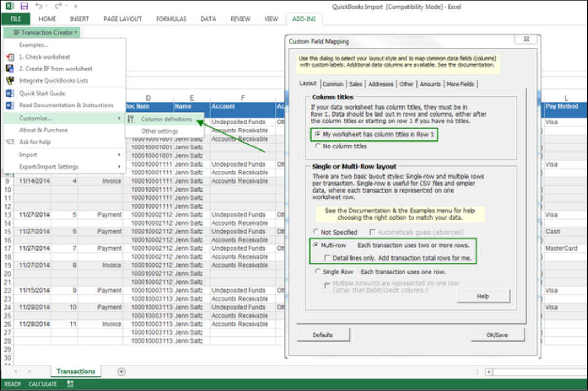Open the Common tab in dialog

(333, 84)
